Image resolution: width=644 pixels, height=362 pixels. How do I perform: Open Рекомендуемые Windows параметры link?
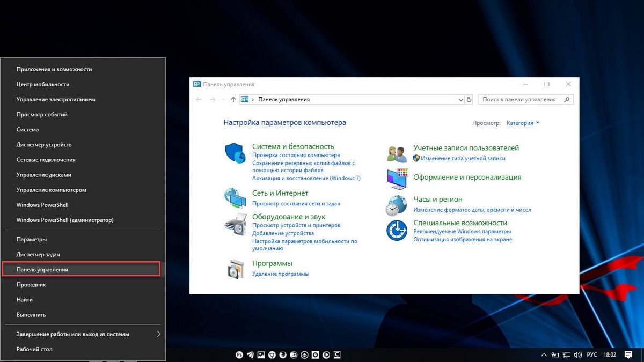coord(462,232)
